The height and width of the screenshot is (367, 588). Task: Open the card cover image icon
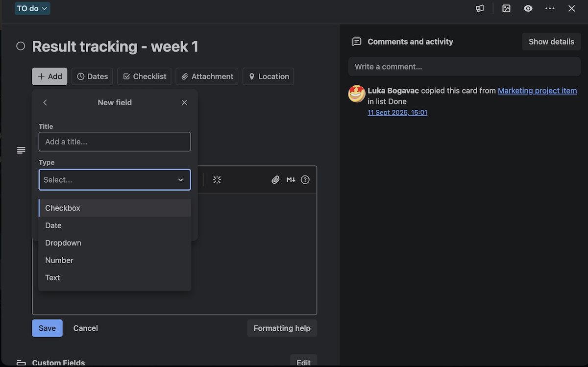point(506,8)
